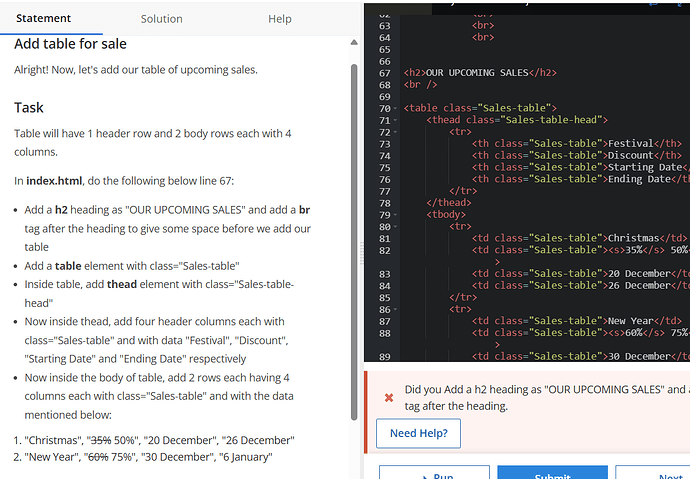Click the "Add table for sale" heading
This screenshot has height=479, width=690.
70,44
